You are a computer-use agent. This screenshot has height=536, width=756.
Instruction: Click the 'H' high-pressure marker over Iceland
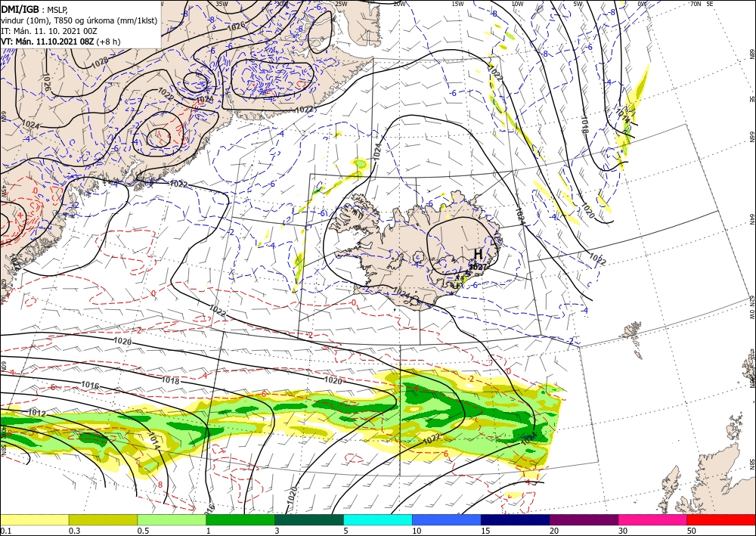pos(478,253)
